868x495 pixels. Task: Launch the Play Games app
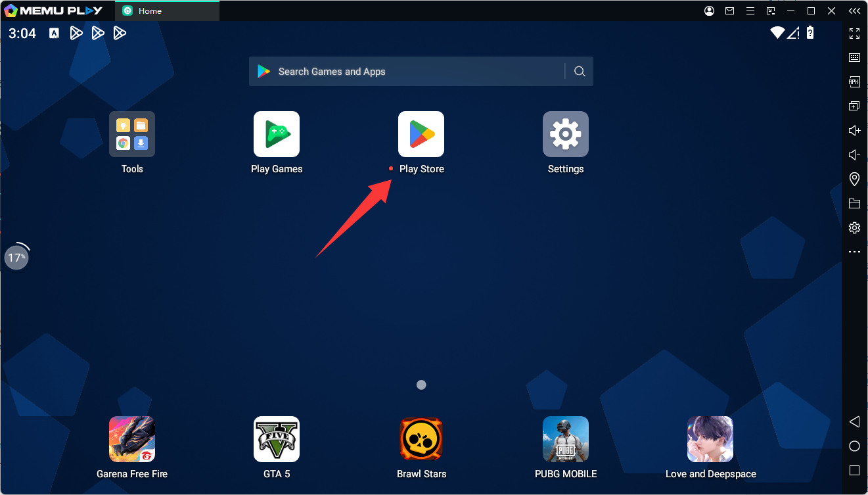(277, 134)
